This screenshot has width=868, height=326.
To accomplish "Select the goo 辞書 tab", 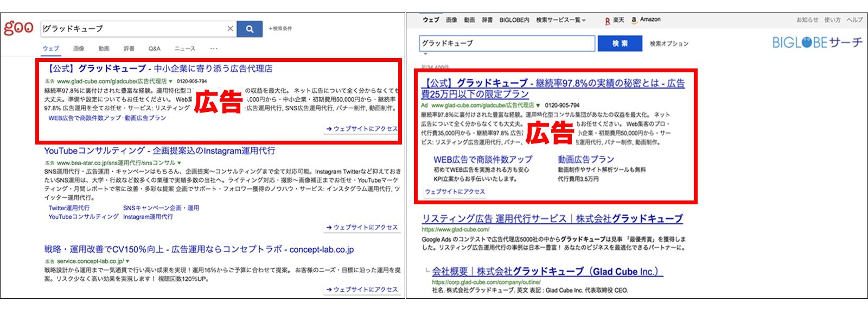I will click(129, 48).
